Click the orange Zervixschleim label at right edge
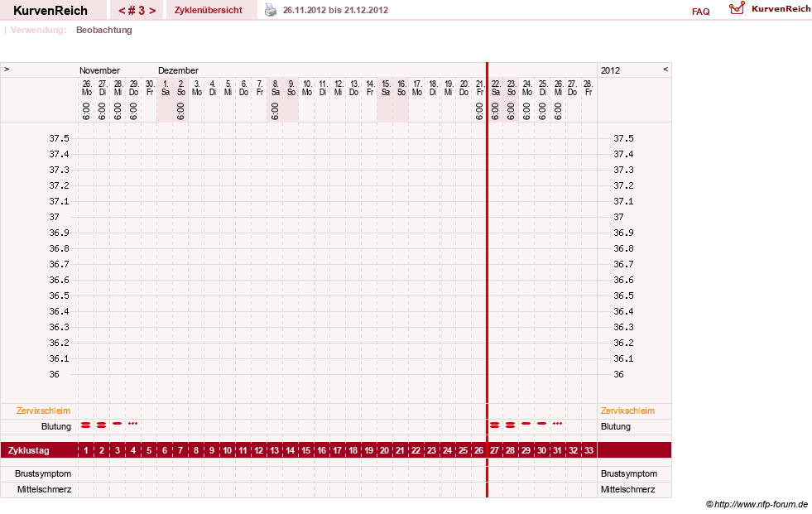This screenshot has width=812, height=514. click(627, 411)
